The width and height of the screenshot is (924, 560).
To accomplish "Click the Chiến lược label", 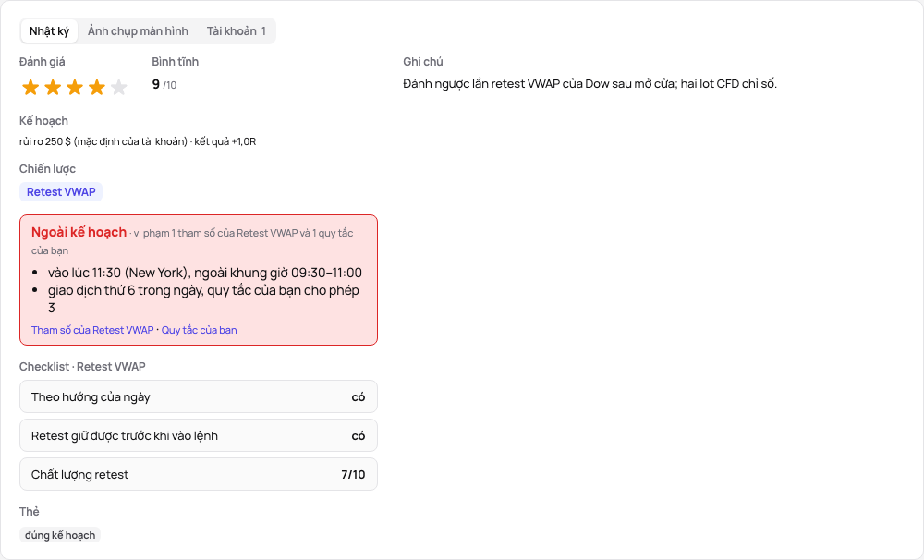I will (x=48, y=169).
